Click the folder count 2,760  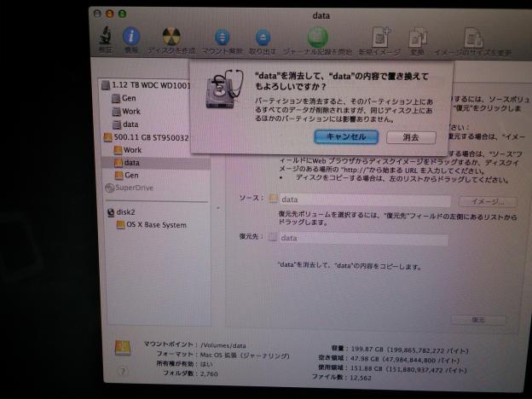pos(209,374)
